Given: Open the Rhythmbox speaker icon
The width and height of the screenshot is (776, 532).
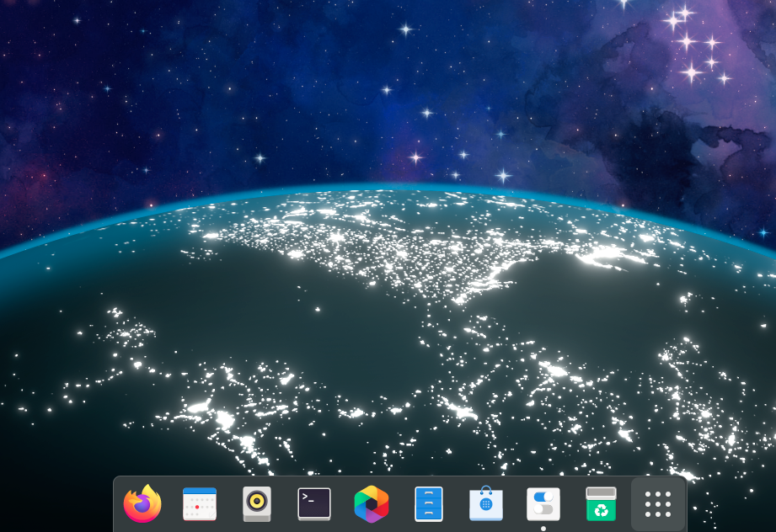Looking at the screenshot, I should (257, 504).
